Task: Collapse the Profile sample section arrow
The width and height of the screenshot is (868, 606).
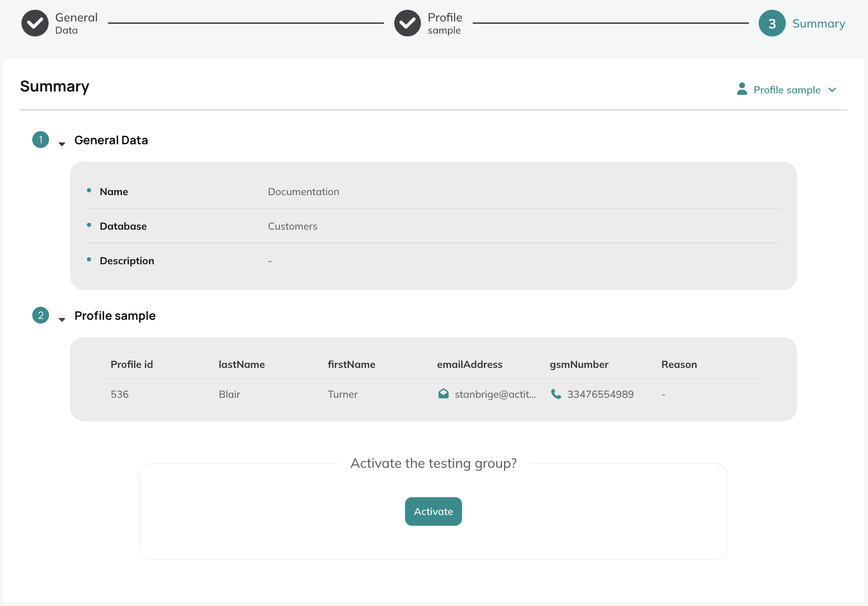Action: tap(62, 320)
